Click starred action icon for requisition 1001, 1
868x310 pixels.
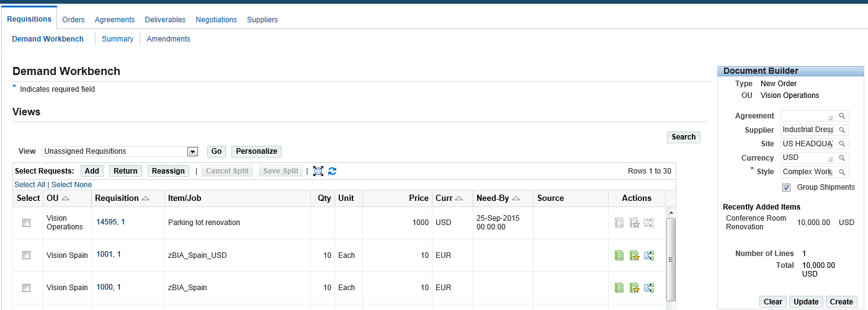pos(634,255)
